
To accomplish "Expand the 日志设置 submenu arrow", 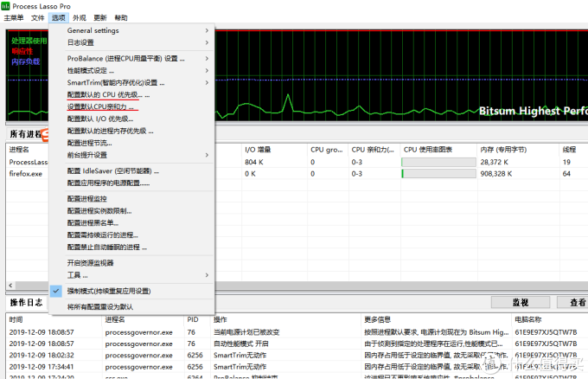I will [207, 42].
